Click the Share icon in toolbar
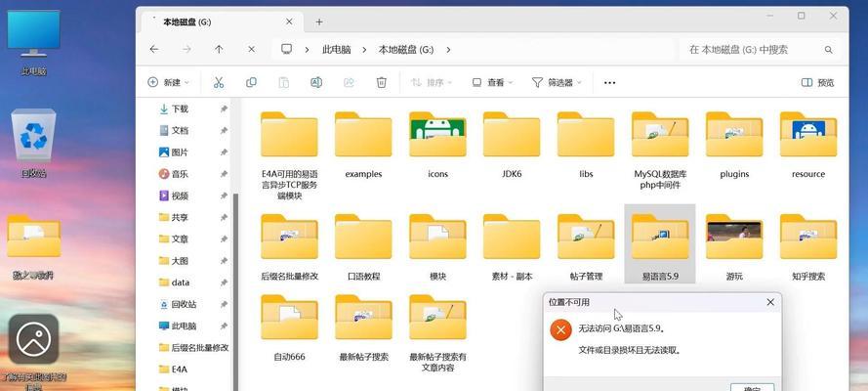 (349, 82)
